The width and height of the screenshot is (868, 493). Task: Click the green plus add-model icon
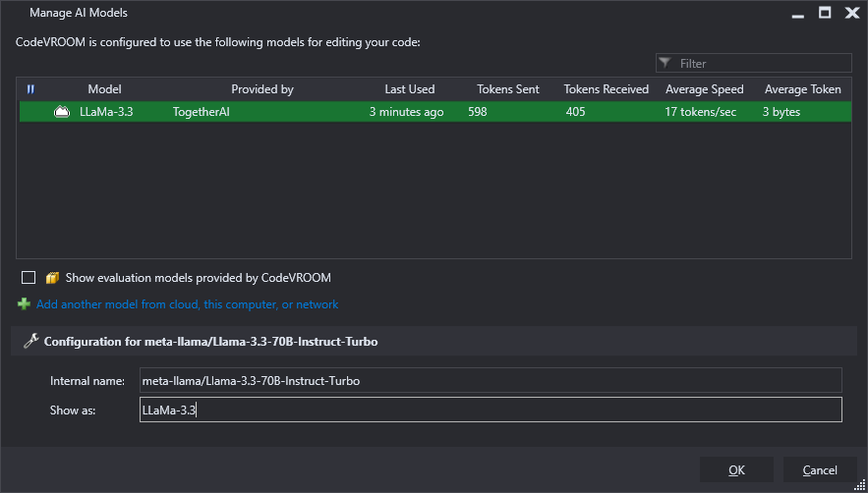tap(24, 303)
